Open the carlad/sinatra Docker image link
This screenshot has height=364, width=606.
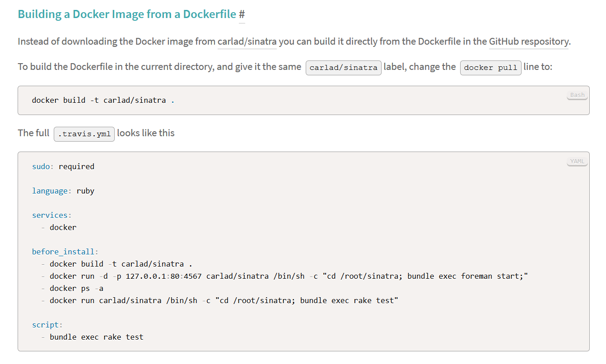tap(247, 41)
